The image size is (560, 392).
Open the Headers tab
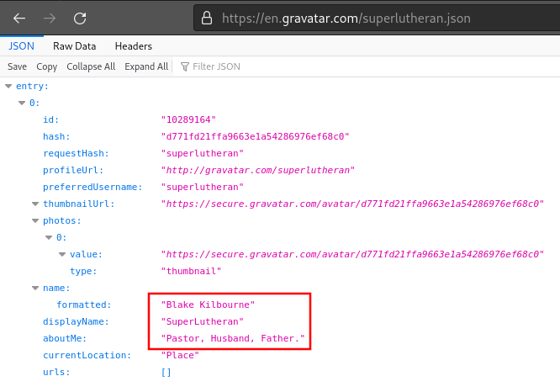(x=133, y=46)
